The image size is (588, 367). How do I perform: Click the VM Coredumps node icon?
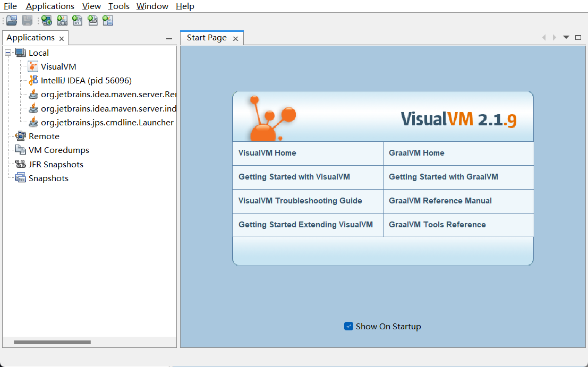coord(20,150)
